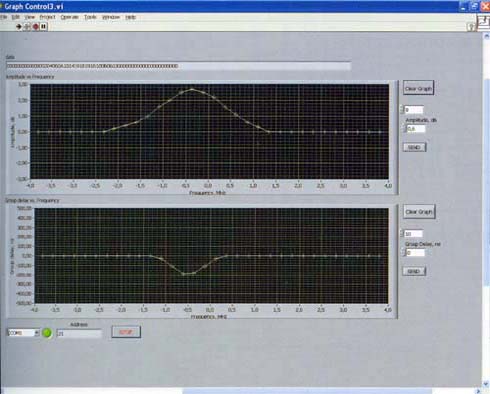Clear the Amplitude vs Frequency graph
This screenshot has height=394, width=490.
click(x=418, y=88)
